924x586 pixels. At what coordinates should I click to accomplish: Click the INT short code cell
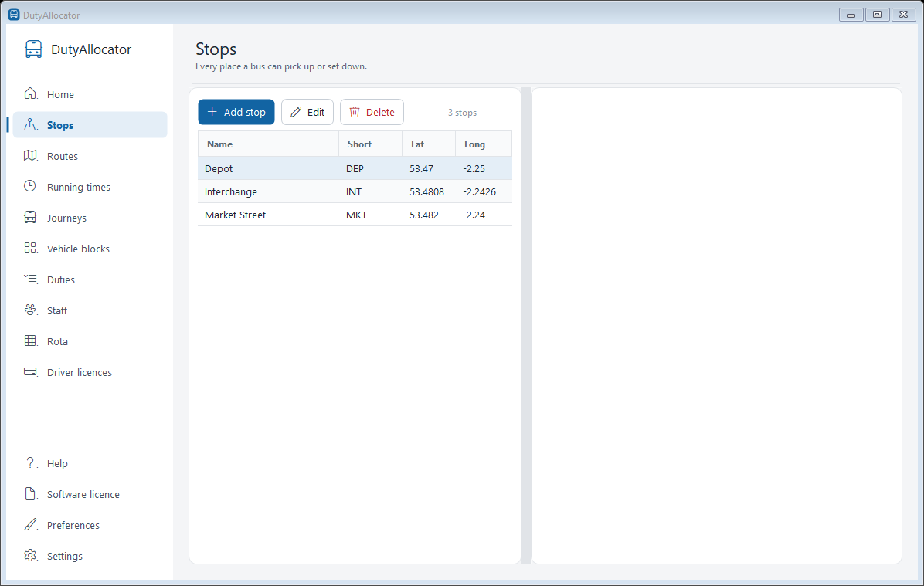(354, 192)
